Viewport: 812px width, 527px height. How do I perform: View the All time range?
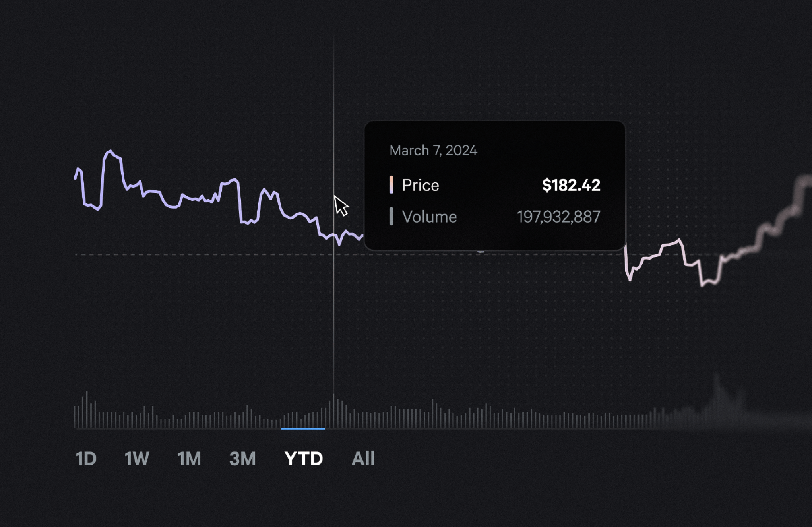tap(363, 459)
